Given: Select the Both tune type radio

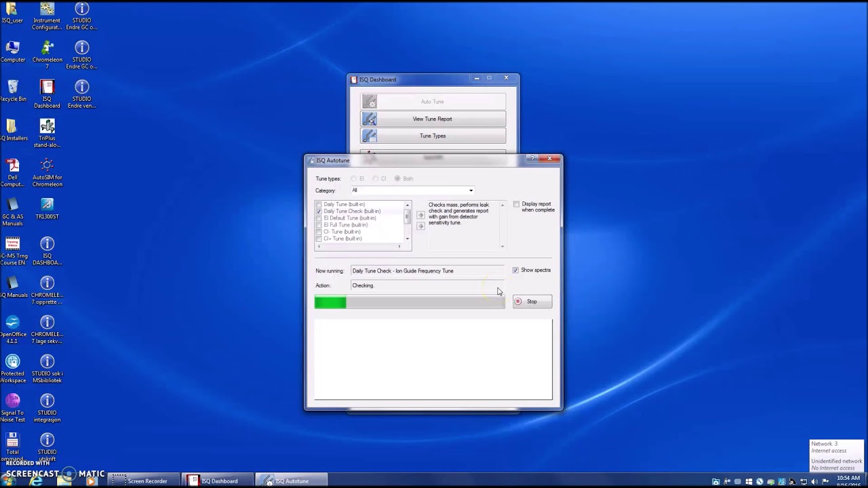Looking at the screenshot, I should click(x=397, y=179).
